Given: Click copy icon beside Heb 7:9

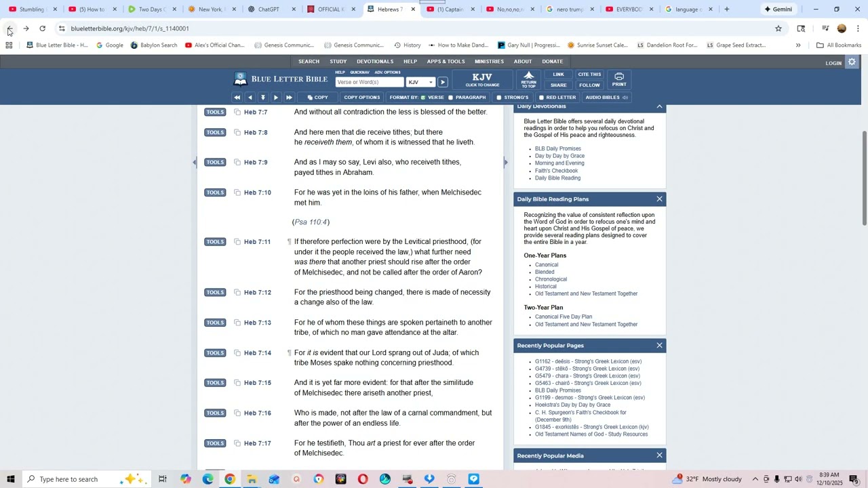Looking at the screenshot, I should click(x=237, y=163).
